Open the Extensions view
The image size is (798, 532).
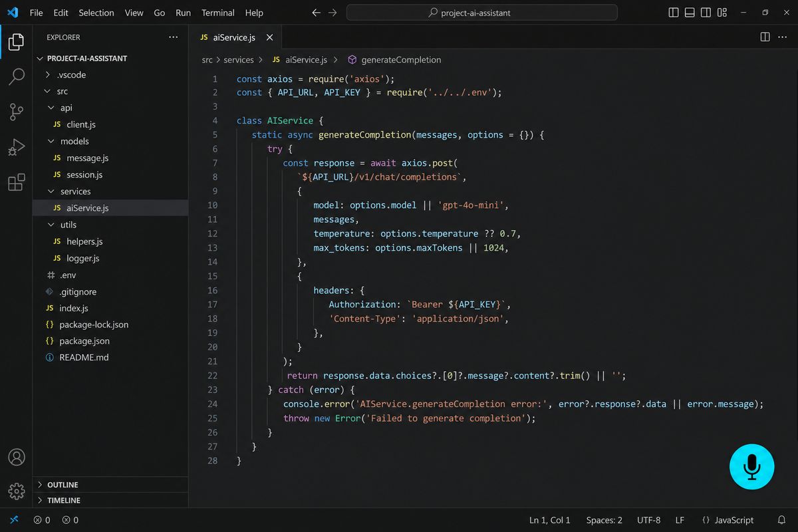[16, 182]
